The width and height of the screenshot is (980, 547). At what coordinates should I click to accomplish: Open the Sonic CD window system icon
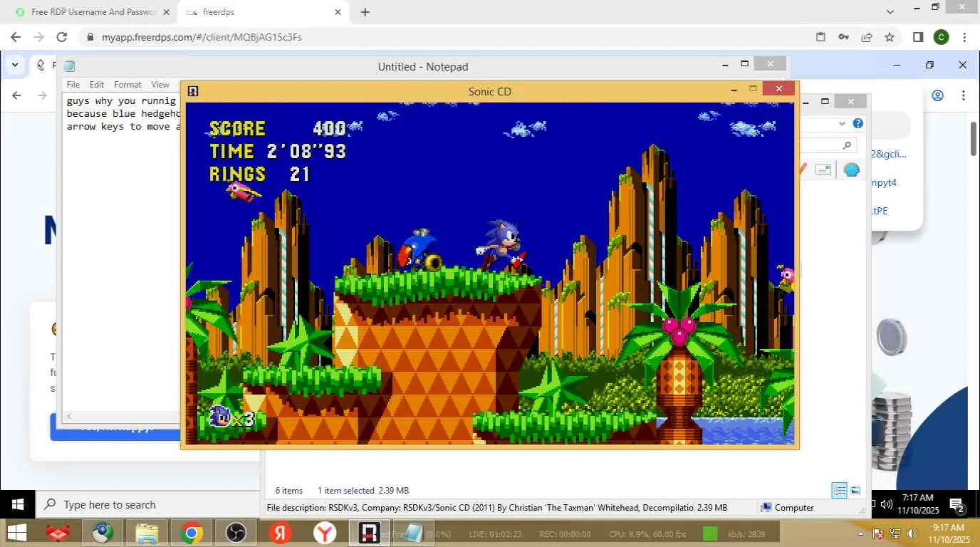pyautogui.click(x=192, y=91)
